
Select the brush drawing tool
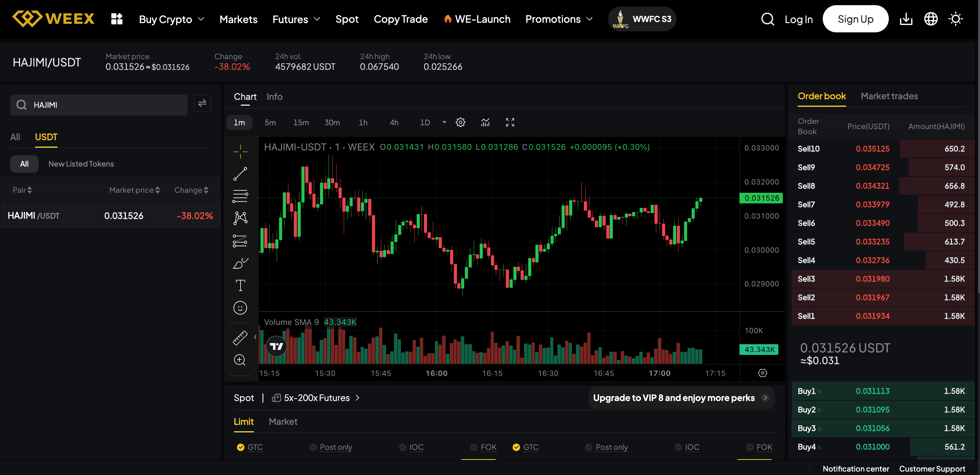pyautogui.click(x=240, y=262)
